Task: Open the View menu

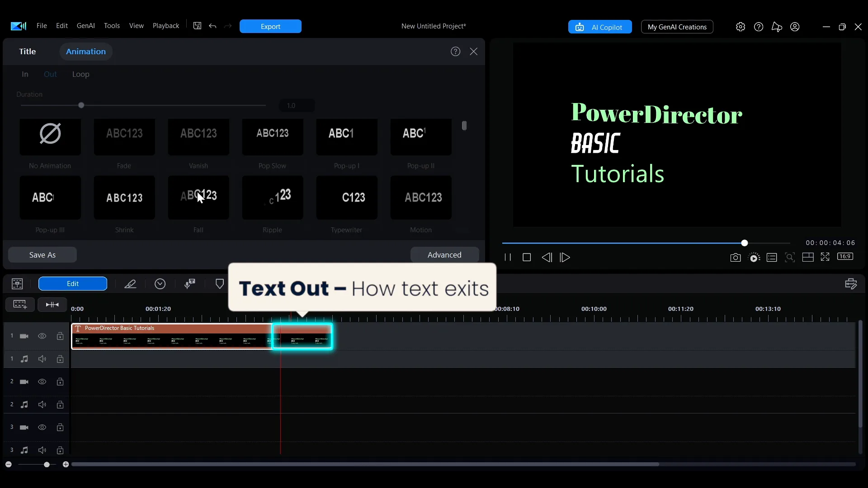Action: (x=137, y=26)
